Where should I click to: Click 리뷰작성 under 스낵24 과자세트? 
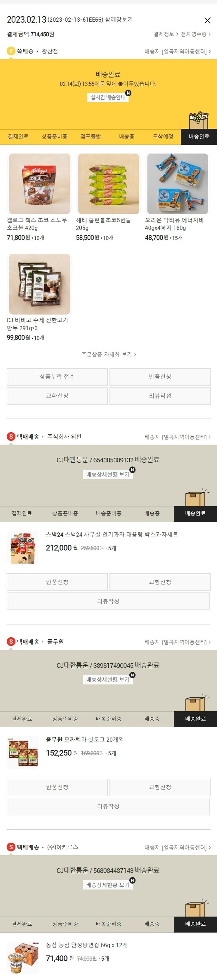click(108, 601)
